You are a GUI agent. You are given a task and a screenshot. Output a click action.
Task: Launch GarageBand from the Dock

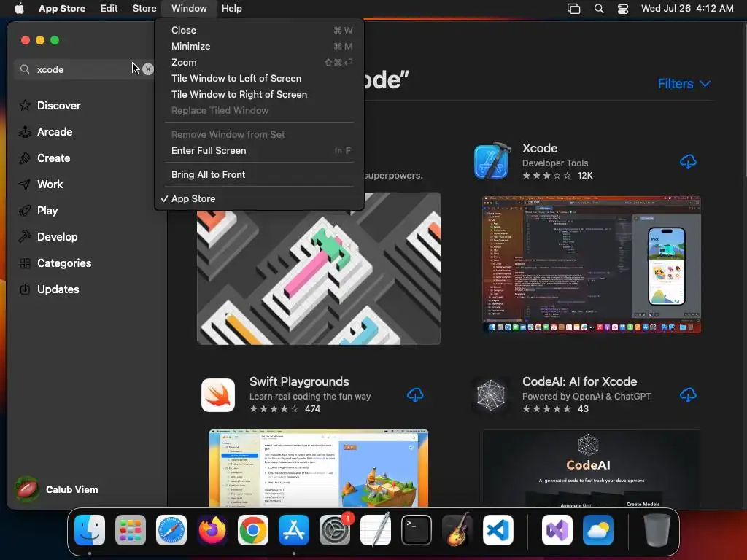(x=457, y=530)
